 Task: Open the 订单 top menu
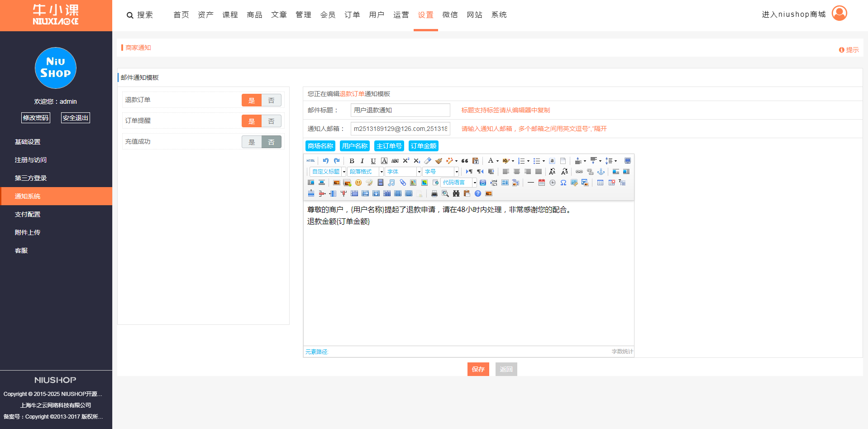tap(352, 15)
